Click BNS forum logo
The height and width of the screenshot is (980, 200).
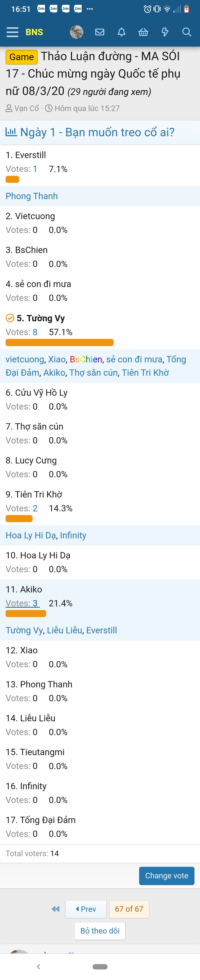pos(34,32)
